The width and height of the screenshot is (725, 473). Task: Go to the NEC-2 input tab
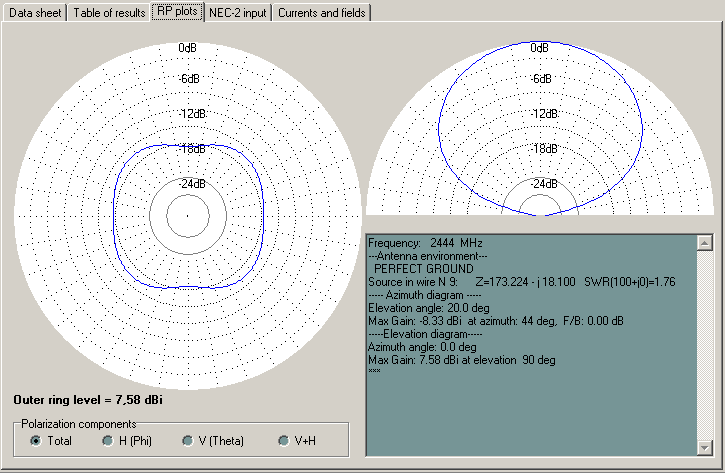coord(238,13)
